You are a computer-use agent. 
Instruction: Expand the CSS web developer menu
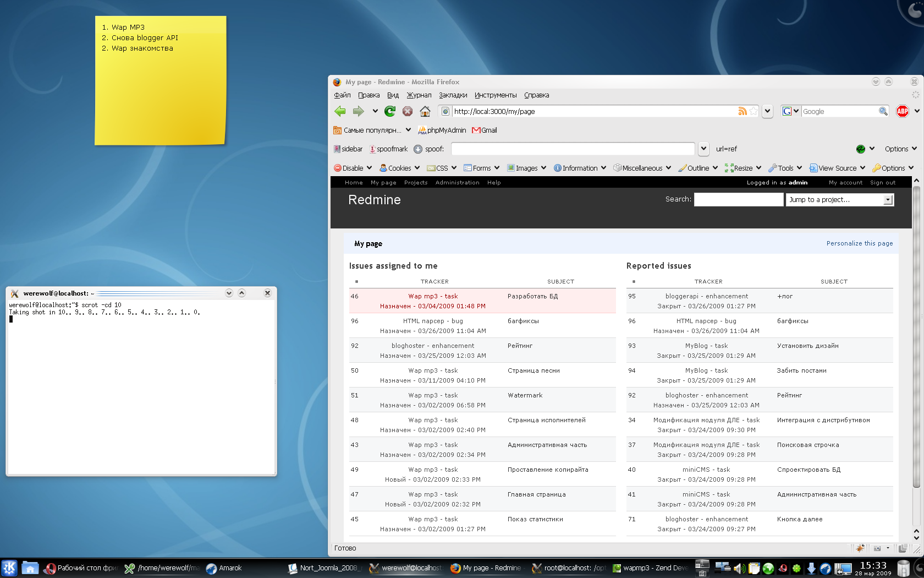442,168
